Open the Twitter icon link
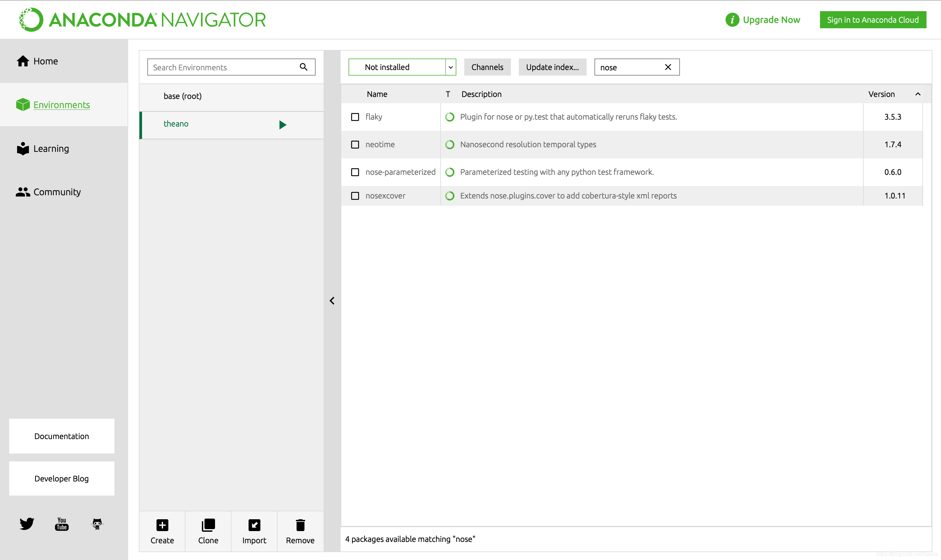The image size is (941, 560). click(x=26, y=524)
